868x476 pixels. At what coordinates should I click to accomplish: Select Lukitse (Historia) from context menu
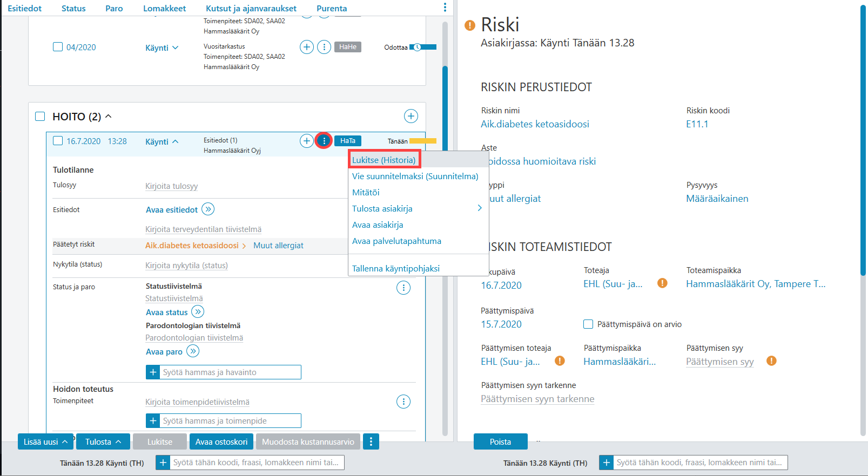[x=384, y=160]
